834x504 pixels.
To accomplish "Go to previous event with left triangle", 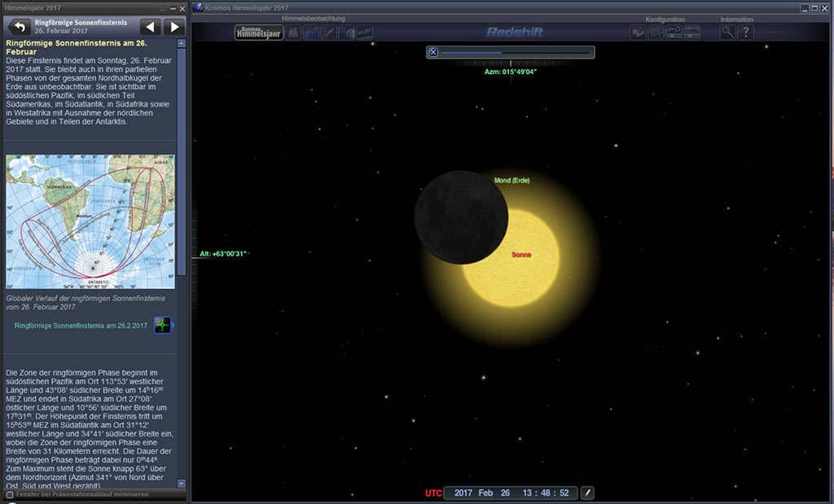I will [x=151, y=27].
